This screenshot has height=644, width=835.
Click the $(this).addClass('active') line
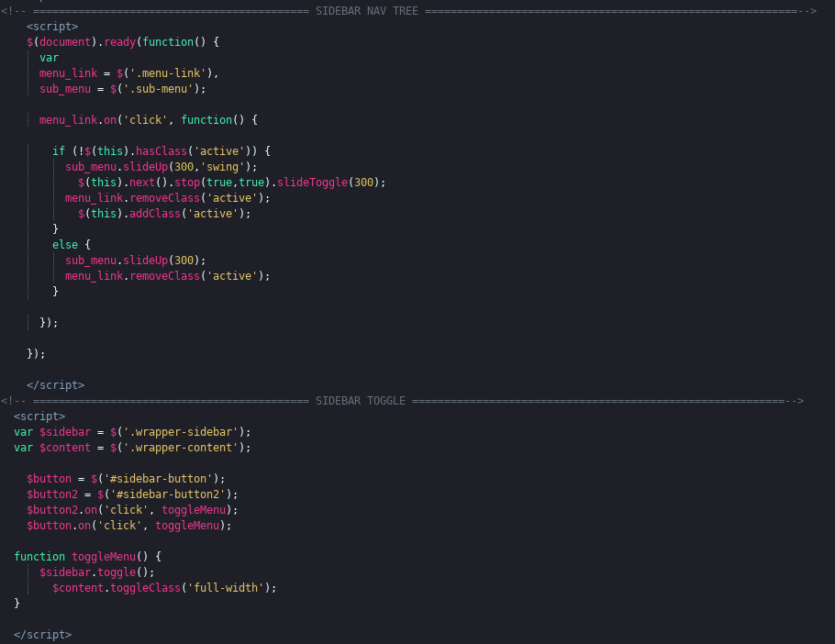tap(164, 214)
